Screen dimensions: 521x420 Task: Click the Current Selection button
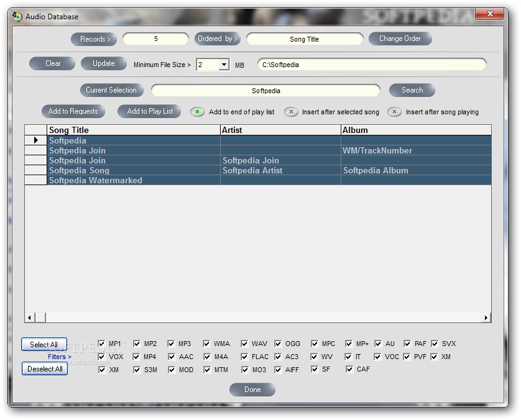pos(112,90)
